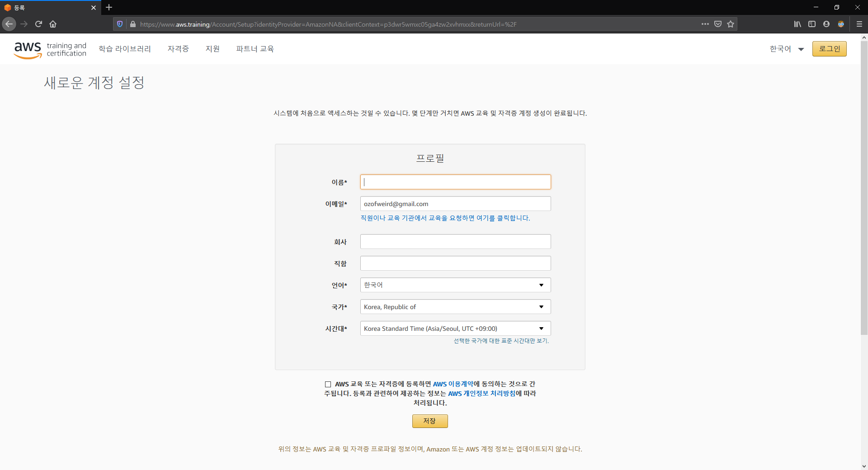Open a new browser tab
Viewport: 868px width, 470px height.
tap(109, 7)
